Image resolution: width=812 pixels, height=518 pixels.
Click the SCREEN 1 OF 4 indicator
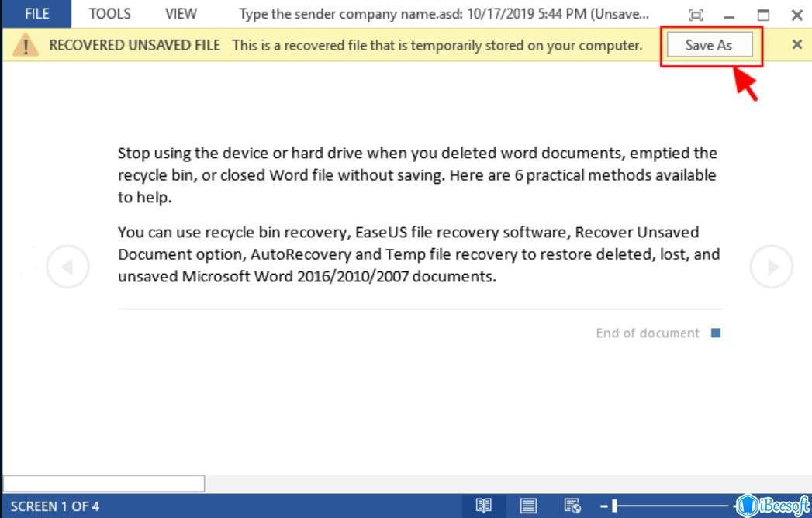coord(54,506)
